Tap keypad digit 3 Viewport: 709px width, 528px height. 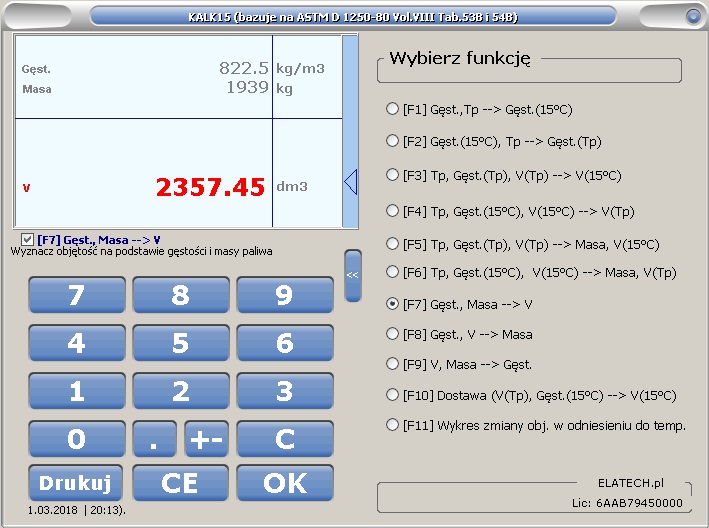tap(285, 391)
